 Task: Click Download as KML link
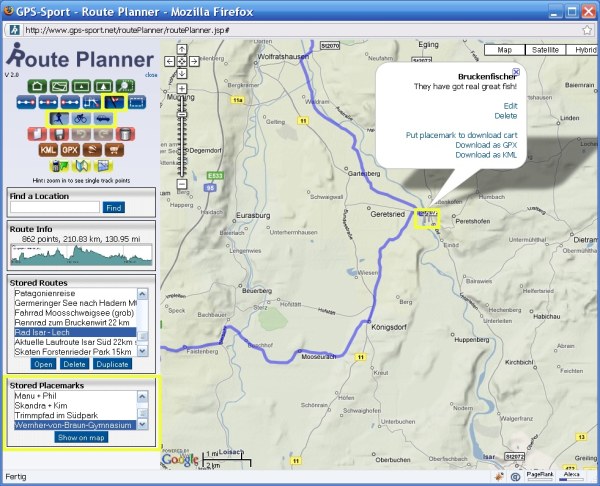pyautogui.click(x=486, y=155)
